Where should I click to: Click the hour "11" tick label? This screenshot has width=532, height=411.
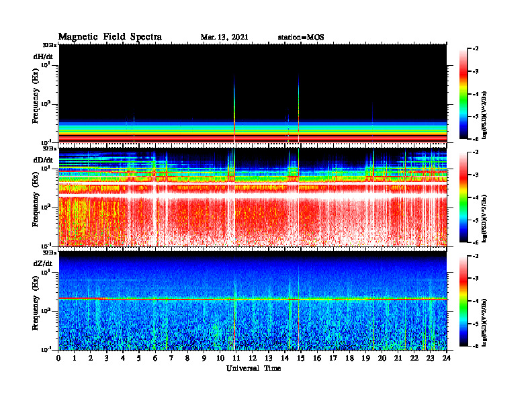pos(236,359)
